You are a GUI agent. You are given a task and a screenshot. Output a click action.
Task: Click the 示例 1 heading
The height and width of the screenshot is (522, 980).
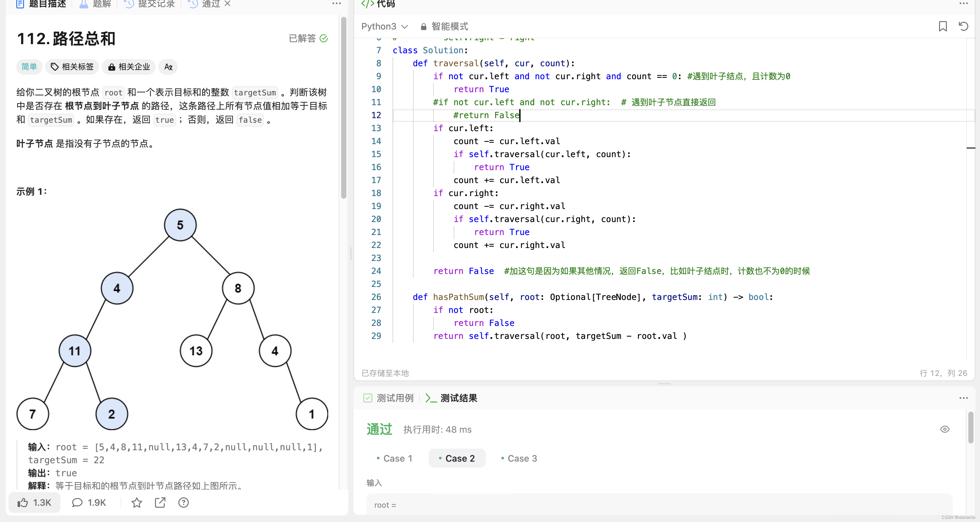coord(31,192)
